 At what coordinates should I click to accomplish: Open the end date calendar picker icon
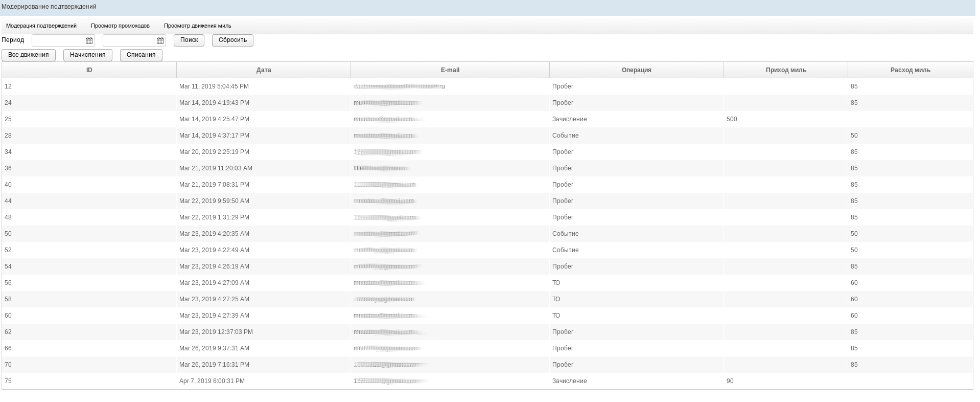160,40
